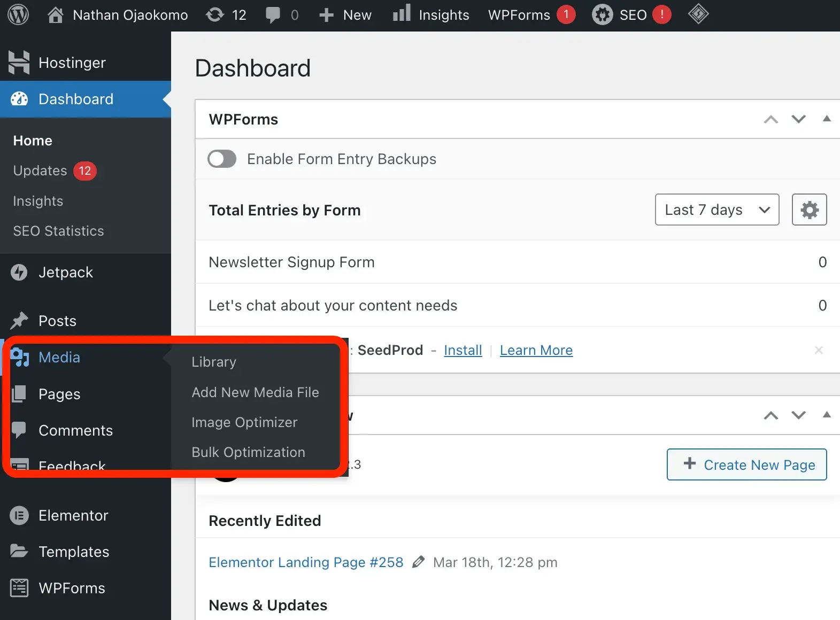Image resolution: width=840 pixels, height=620 pixels.
Task: Dismiss the SeedProd recommendation
Action: 819,350
